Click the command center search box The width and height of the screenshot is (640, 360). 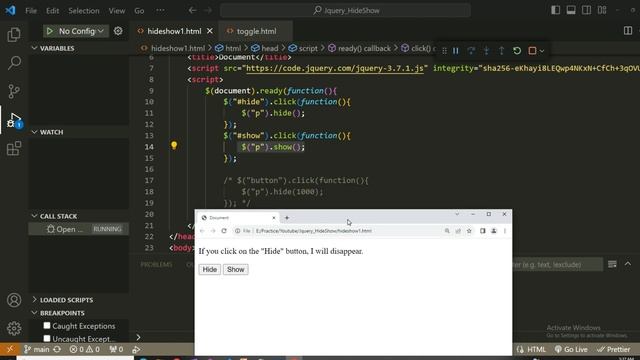[x=345, y=10]
